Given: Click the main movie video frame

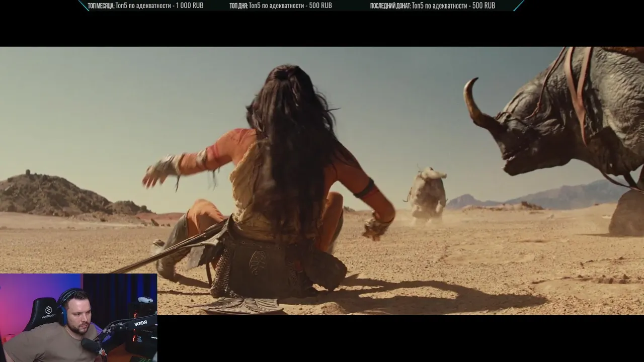Looking at the screenshot, I should pos(322,181).
